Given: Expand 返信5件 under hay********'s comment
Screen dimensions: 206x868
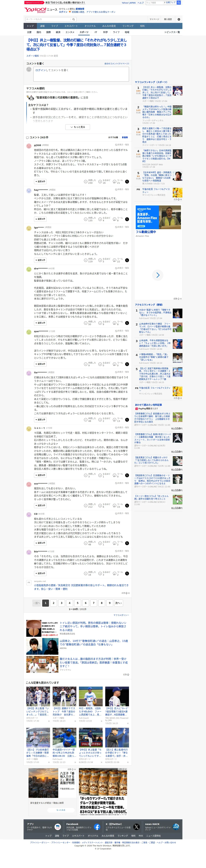Looking at the screenshot, I should pos(40,219).
